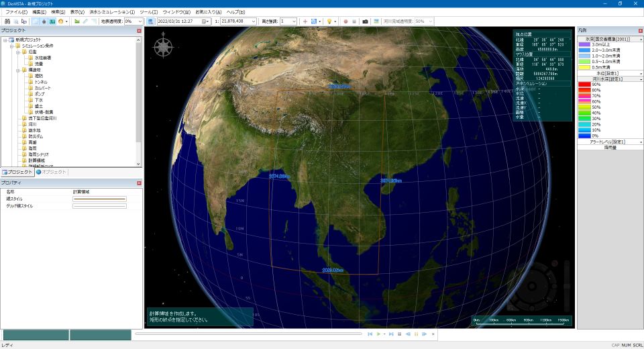Open the ファイル(F) menu

[x=16, y=12]
